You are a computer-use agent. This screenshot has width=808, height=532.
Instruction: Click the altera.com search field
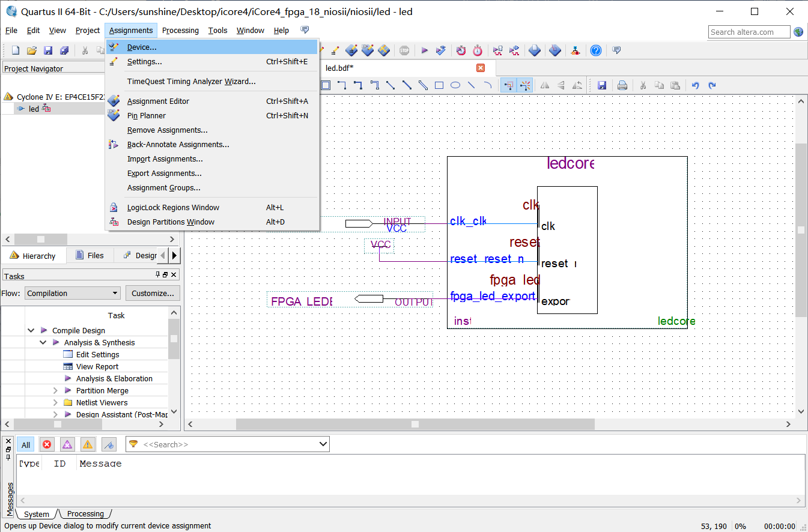[x=749, y=32]
